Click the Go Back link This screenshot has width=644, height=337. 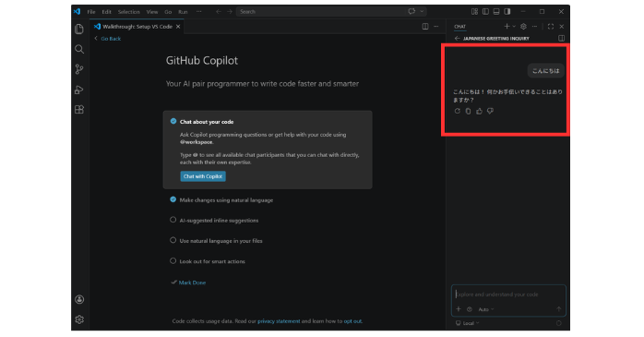(111, 38)
